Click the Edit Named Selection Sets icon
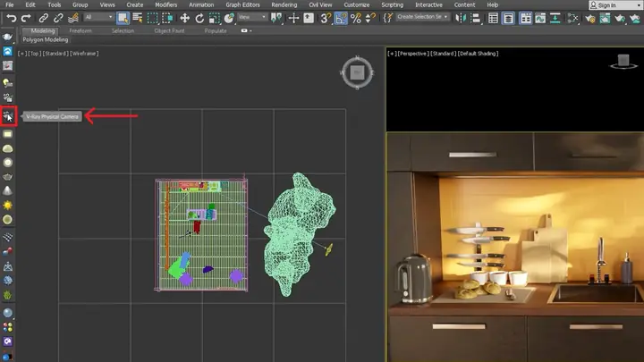This screenshot has width=644, height=362. click(x=387, y=18)
